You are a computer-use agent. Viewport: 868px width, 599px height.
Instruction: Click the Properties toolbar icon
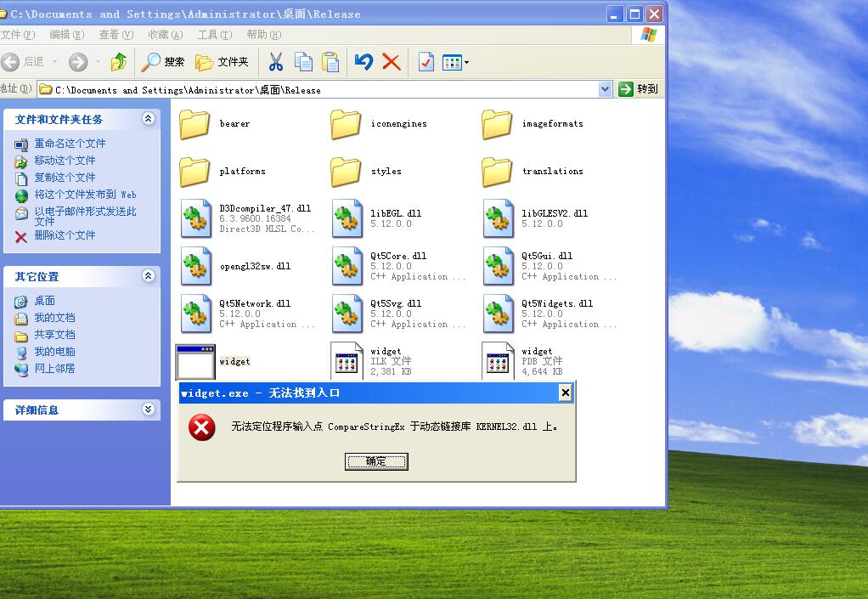426,62
